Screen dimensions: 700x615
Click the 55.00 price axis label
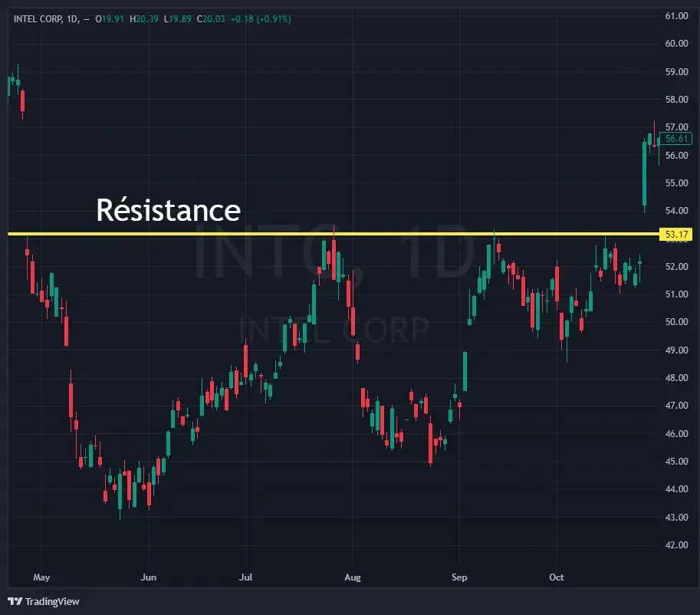pos(676,183)
